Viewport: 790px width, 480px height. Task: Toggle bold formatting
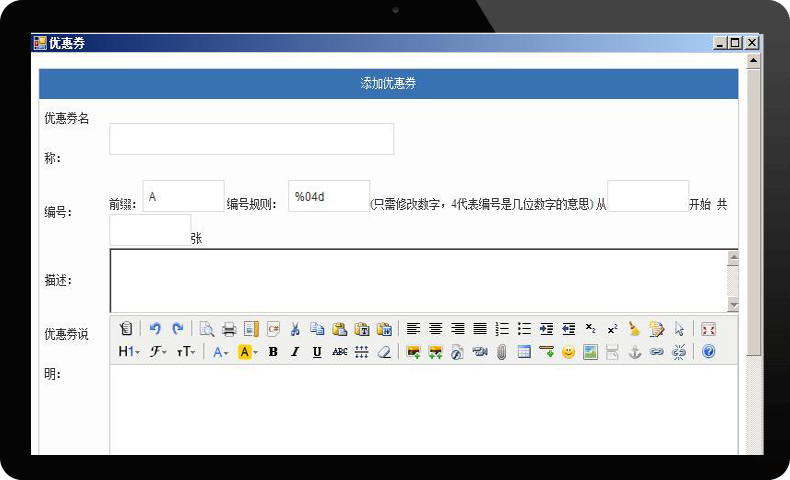(273, 352)
